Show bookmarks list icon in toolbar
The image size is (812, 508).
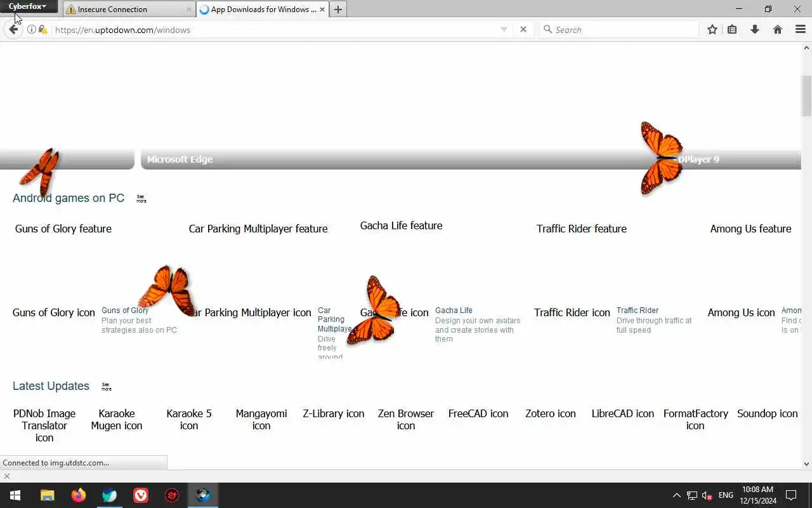732,29
